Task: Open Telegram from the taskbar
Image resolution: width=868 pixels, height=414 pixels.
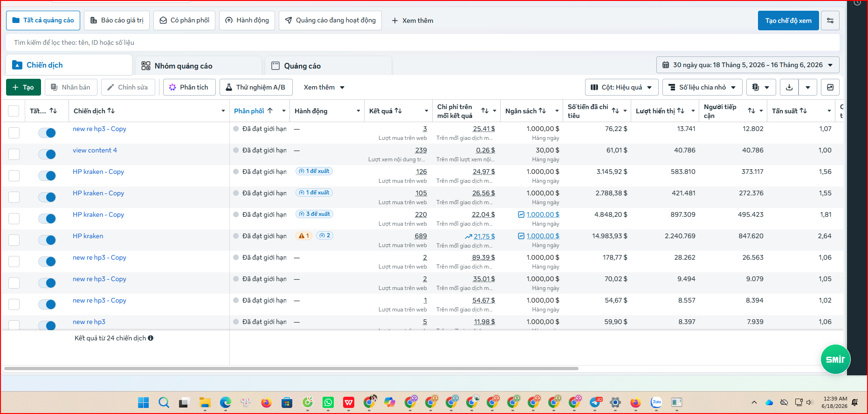Action: tap(595, 402)
